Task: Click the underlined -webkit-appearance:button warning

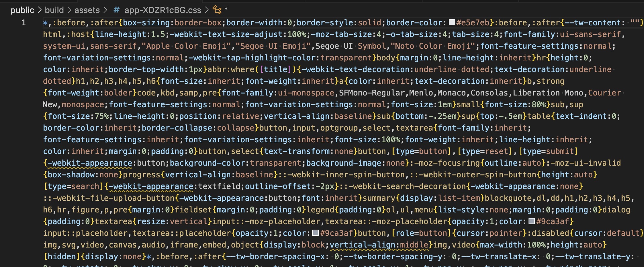Action: click(x=90, y=163)
